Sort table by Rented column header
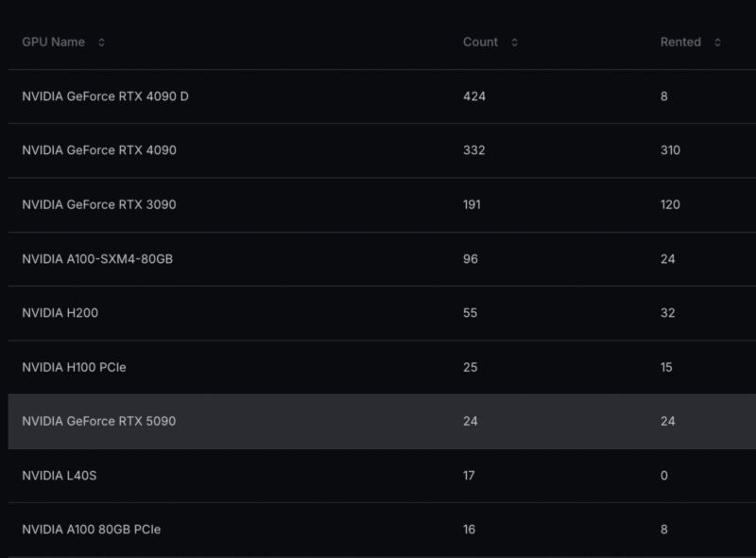 click(680, 43)
